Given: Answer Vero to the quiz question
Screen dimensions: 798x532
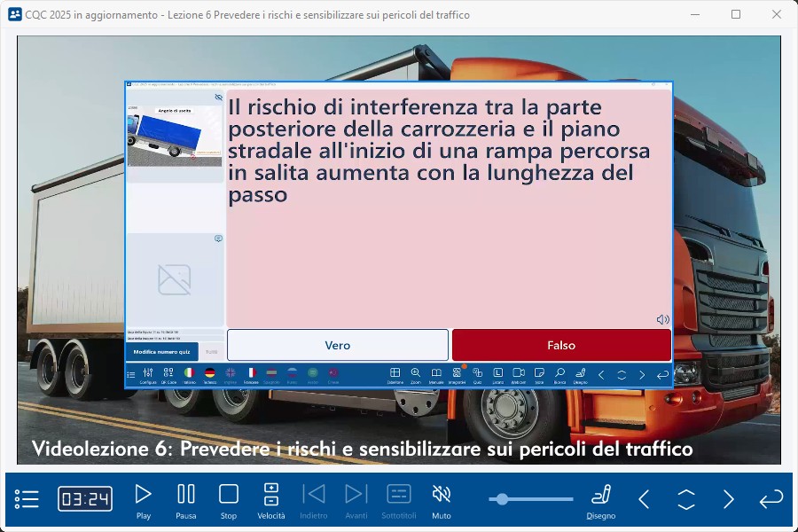Looking at the screenshot, I should click(338, 345).
